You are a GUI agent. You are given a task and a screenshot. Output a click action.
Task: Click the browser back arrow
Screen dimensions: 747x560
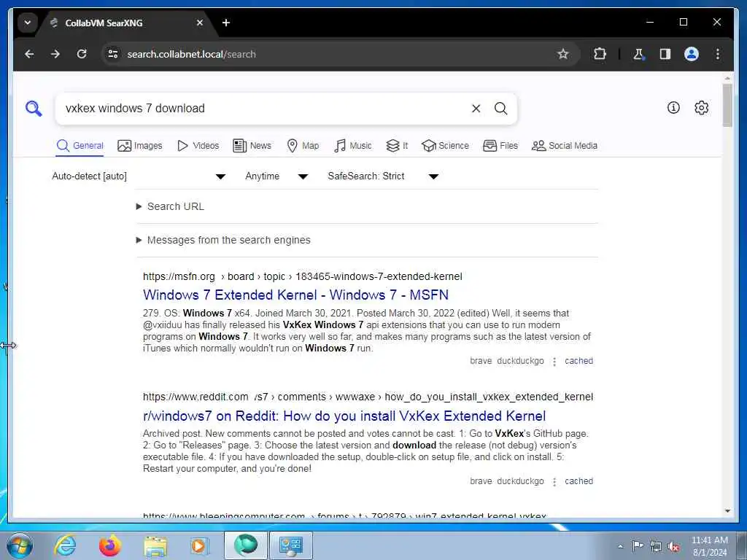(29, 54)
